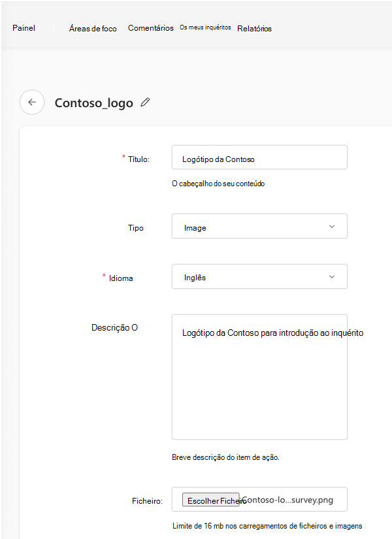Expand the Idioma selector showing Inglês
Viewport: 392px width, 539px height.
pos(259,276)
